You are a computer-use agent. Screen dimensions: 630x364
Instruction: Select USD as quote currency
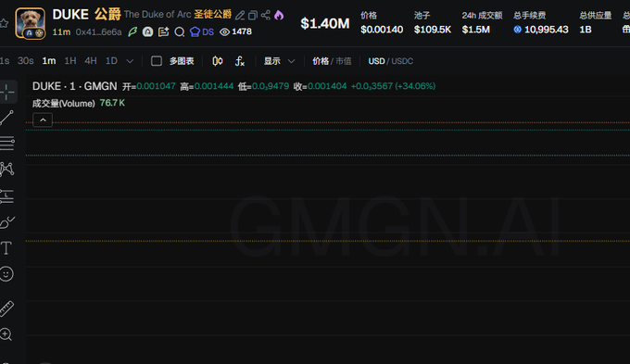(x=376, y=61)
